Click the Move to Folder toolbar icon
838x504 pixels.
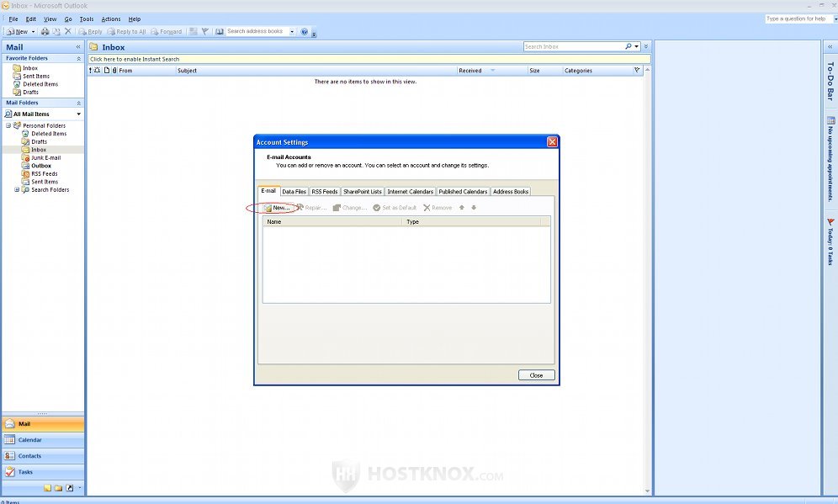click(56, 31)
